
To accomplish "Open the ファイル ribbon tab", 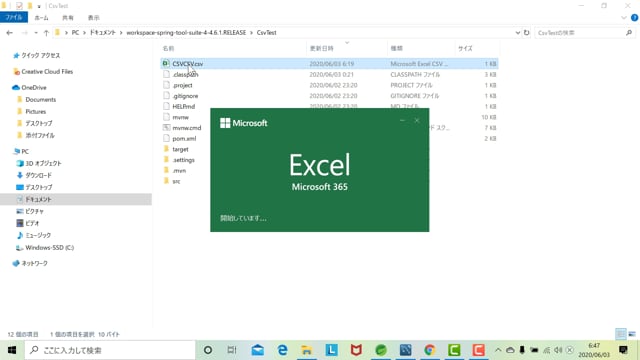I will point(14,18).
